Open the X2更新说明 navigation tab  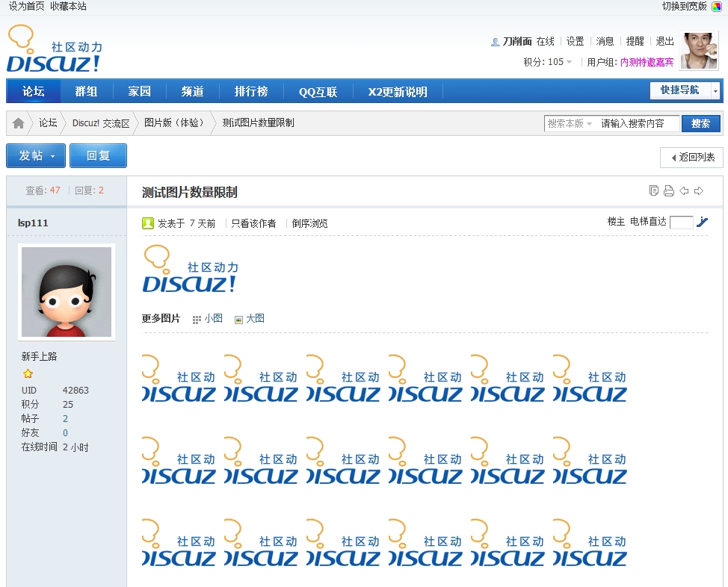click(x=398, y=91)
